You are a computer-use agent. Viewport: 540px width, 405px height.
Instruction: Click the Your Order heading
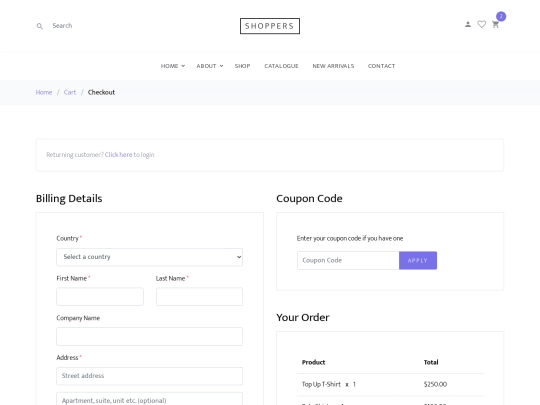coord(303,317)
